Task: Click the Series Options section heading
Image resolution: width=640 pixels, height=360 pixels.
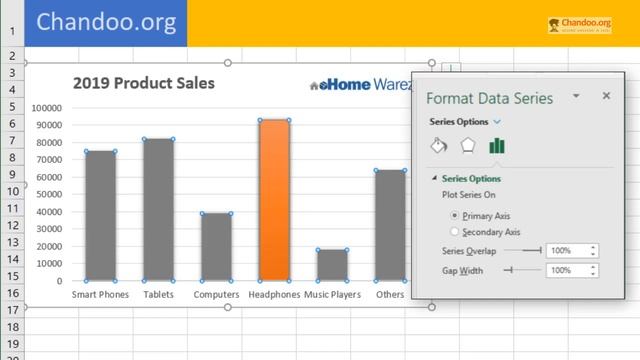Action: pos(471,178)
